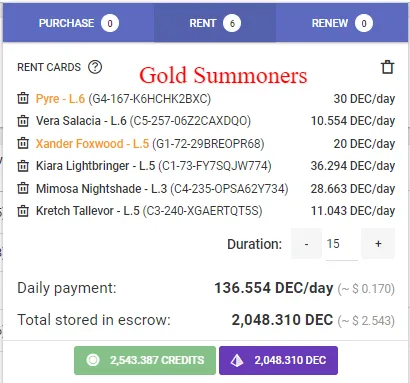Open the Rent Cards help question icon

coord(95,67)
